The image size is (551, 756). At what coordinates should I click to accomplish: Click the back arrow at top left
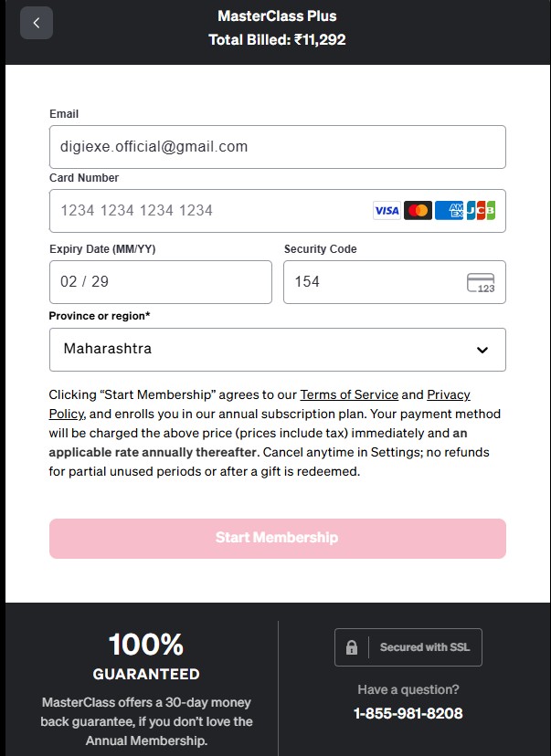click(x=37, y=22)
